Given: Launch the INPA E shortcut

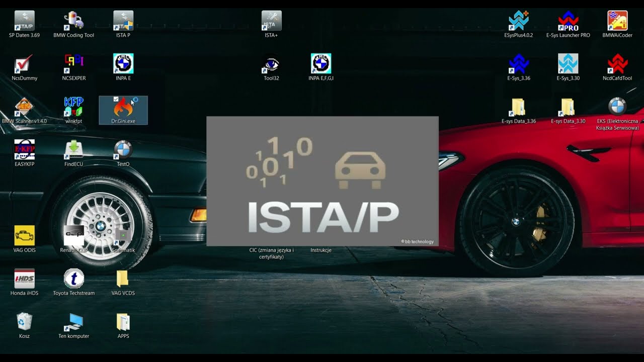Looking at the screenshot, I should coord(123,64).
